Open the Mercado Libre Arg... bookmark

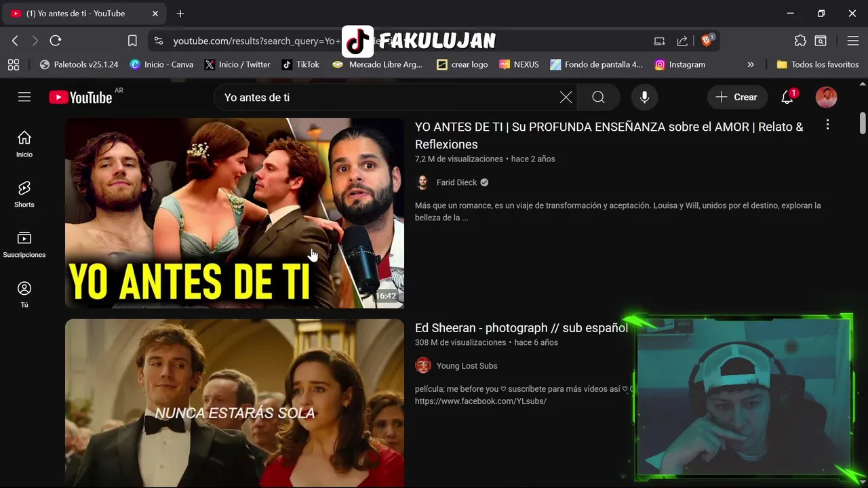pos(377,64)
